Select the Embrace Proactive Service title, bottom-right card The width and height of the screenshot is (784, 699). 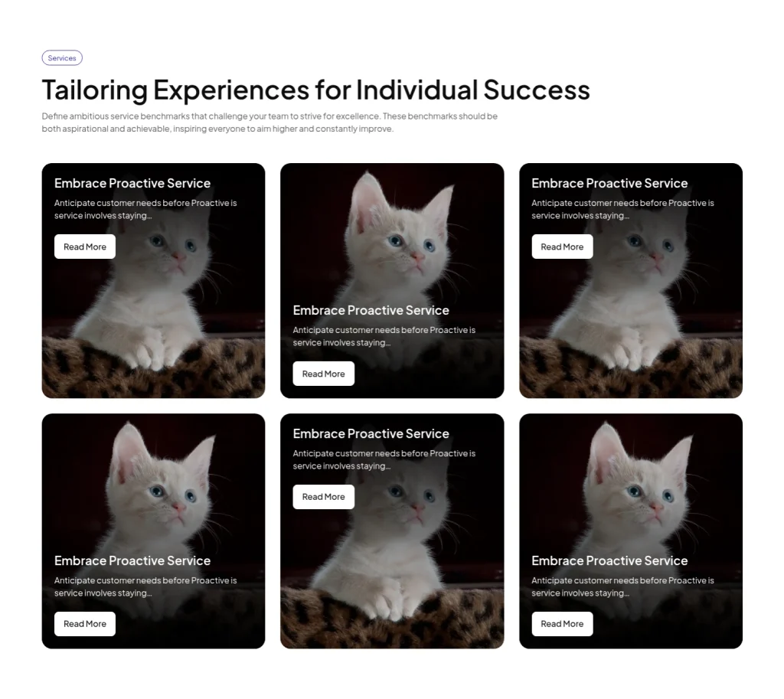609,560
